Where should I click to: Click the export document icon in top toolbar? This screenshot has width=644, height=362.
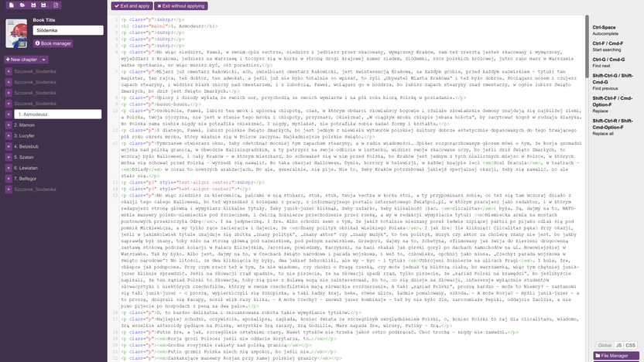click(x=56, y=5)
